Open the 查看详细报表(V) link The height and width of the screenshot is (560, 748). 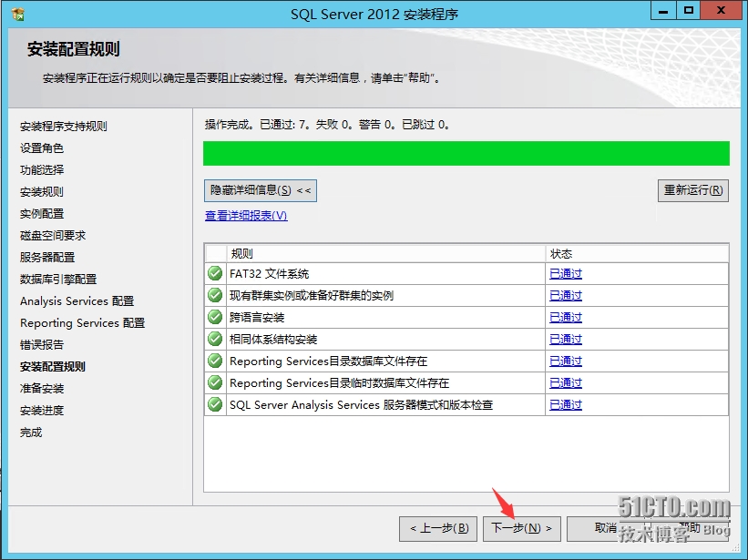coord(246,216)
